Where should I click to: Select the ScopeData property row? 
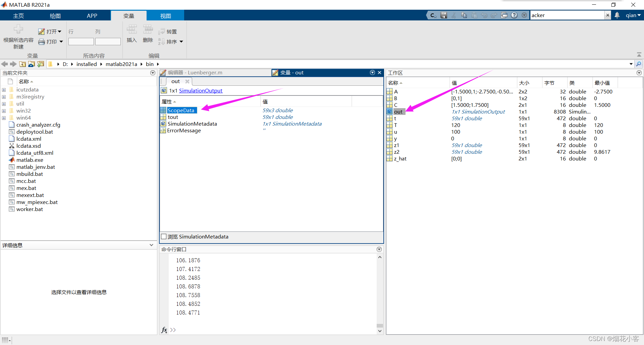181,110
